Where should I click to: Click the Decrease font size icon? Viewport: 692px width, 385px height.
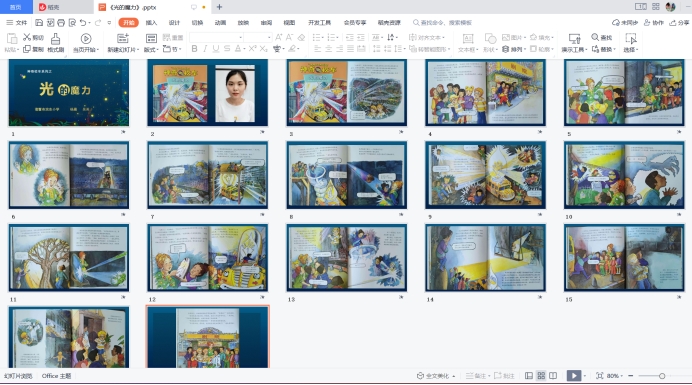290,38
